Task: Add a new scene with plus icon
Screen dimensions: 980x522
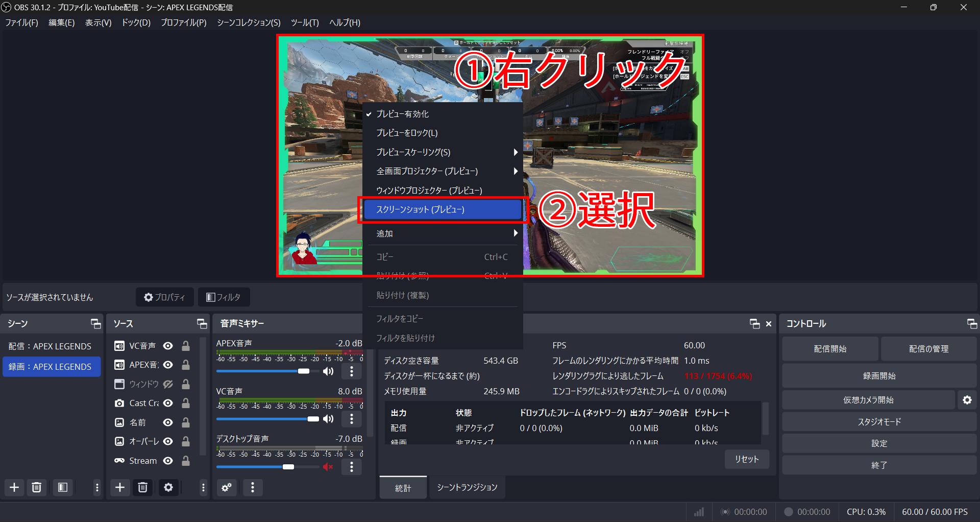Action: [14, 487]
